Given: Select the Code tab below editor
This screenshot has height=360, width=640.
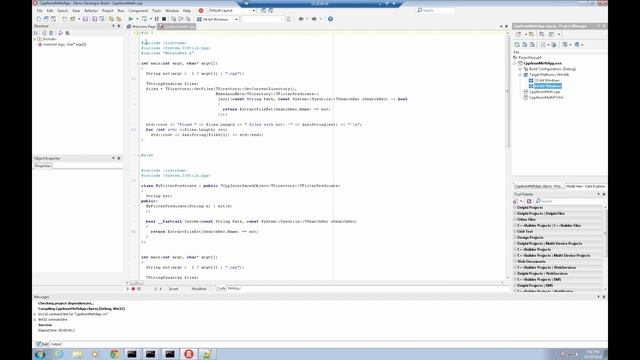Looking at the screenshot, I should [x=221, y=289].
